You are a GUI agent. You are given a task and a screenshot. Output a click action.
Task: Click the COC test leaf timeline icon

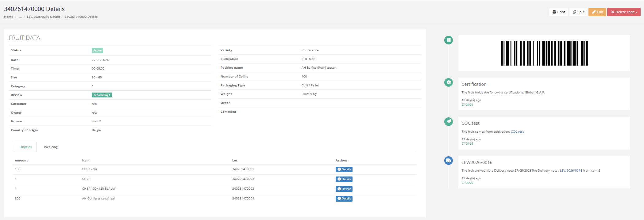click(449, 121)
